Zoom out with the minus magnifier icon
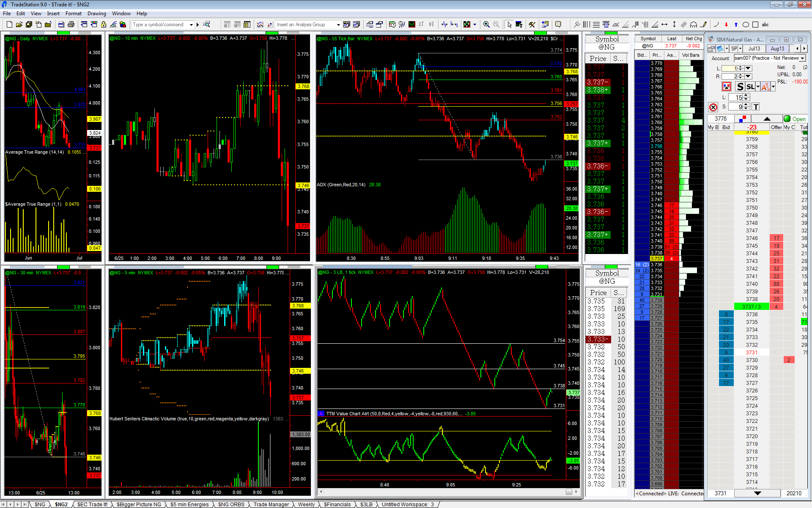This screenshot has height=508, width=812. pyautogui.click(x=496, y=25)
